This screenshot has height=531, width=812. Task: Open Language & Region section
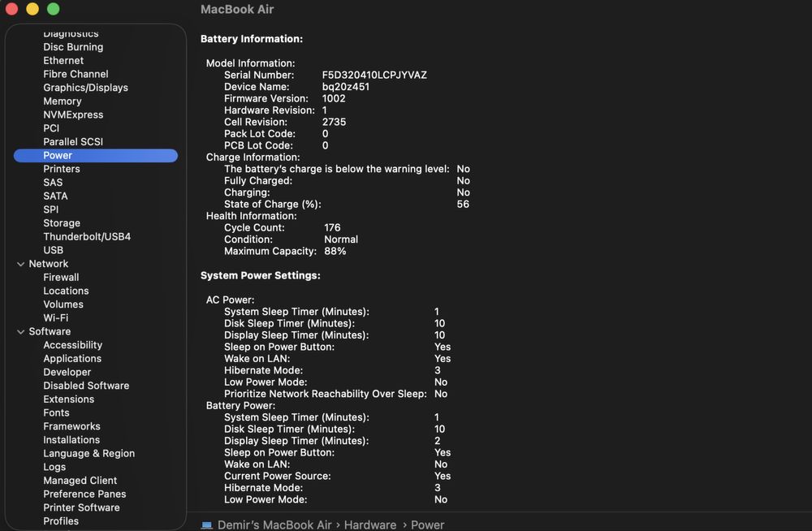89,454
